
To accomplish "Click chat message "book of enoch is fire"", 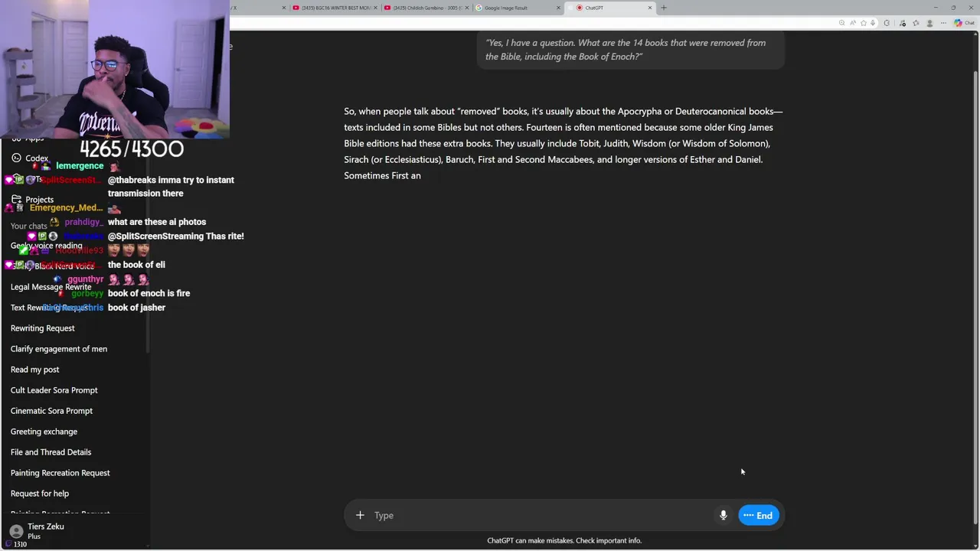I will pos(149,293).
